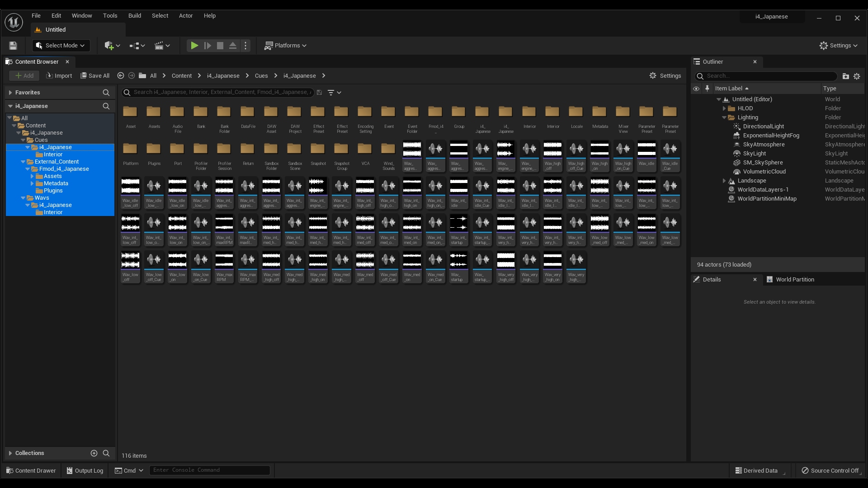Click the green Play in editor button

tap(194, 46)
